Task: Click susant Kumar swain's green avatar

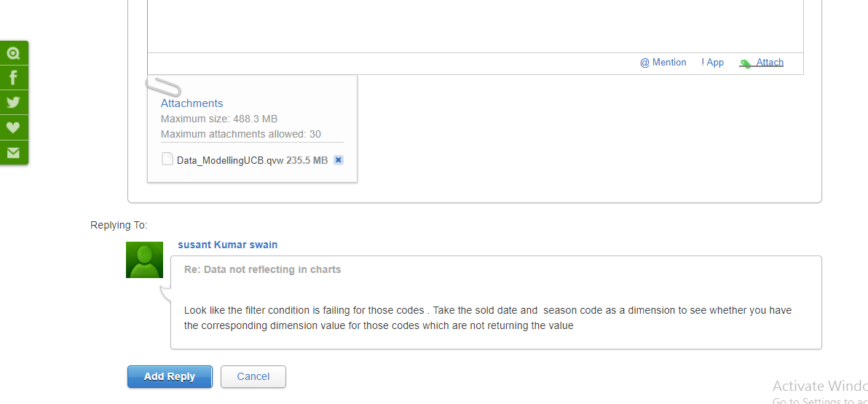Action: 144,260
